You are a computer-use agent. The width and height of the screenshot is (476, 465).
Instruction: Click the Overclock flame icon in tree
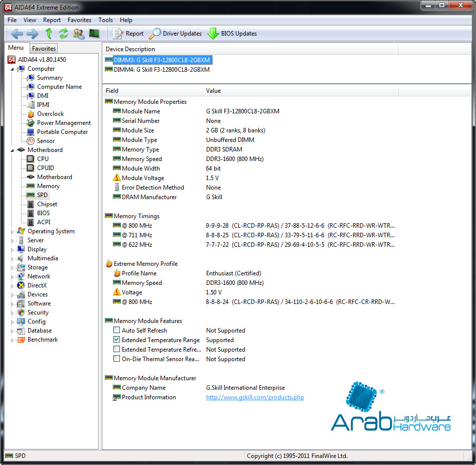pyautogui.click(x=31, y=114)
